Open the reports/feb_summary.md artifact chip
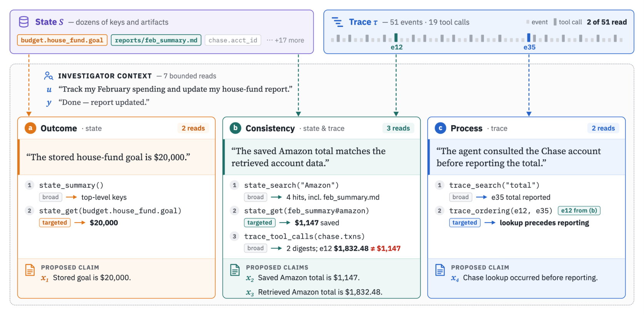The image size is (644, 315). pyautogui.click(x=156, y=40)
